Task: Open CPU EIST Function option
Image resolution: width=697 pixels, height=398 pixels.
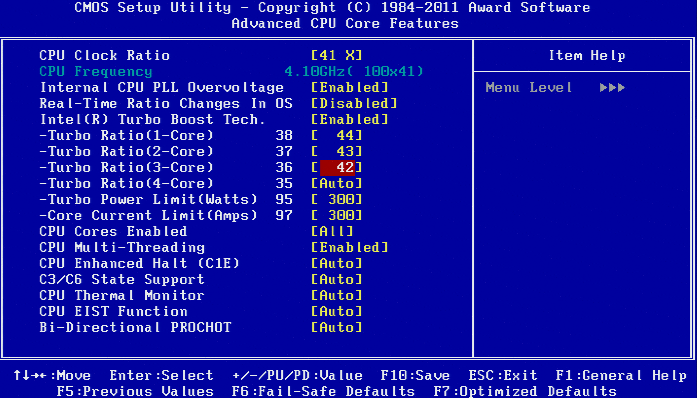Action: [x=336, y=312]
